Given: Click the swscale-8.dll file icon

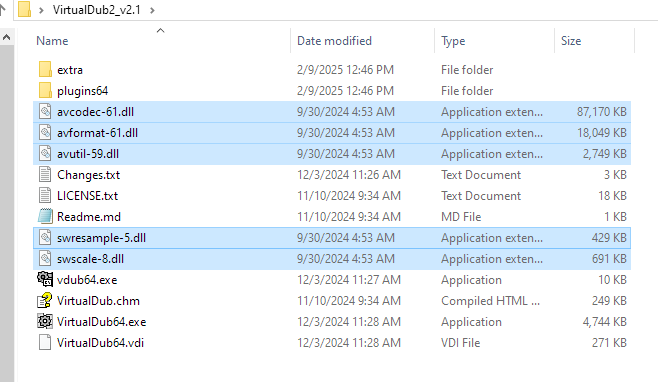Looking at the screenshot, I should point(45,259).
